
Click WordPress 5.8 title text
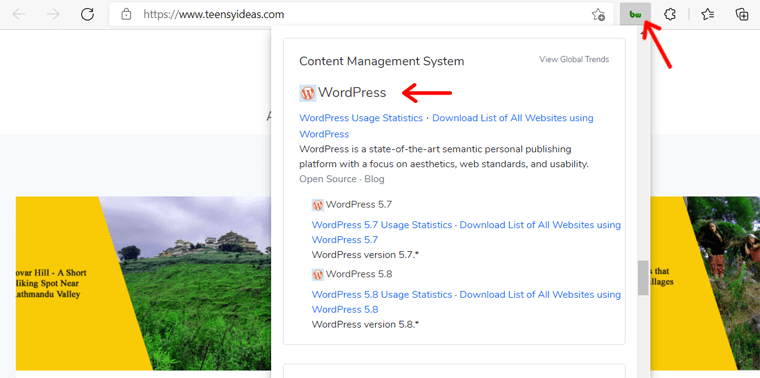coord(359,274)
